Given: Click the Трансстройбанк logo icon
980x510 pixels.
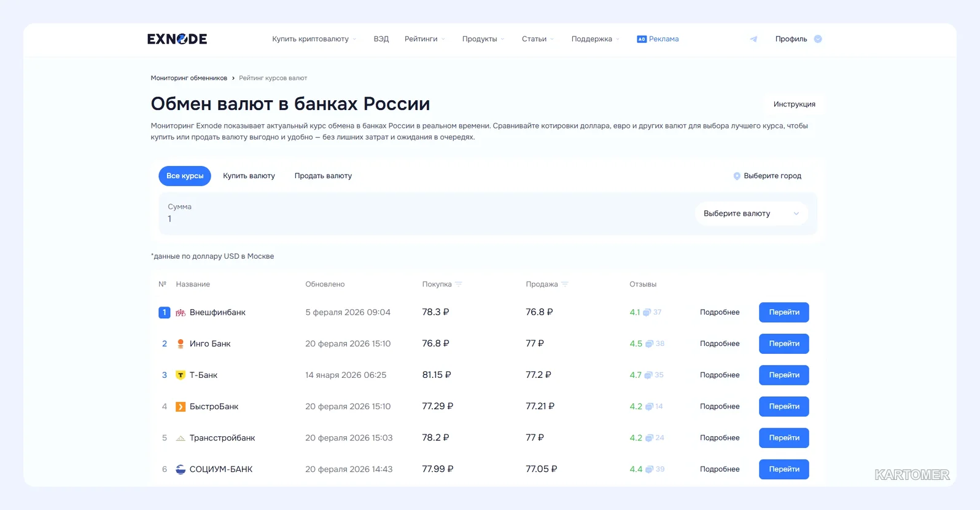Looking at the screenshot, I should coord(181,438).
